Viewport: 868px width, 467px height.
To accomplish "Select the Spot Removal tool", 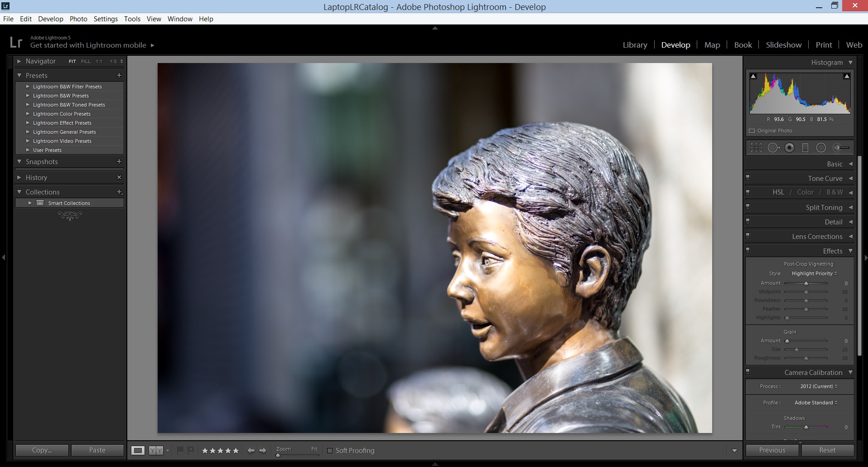I will point(773,147).
